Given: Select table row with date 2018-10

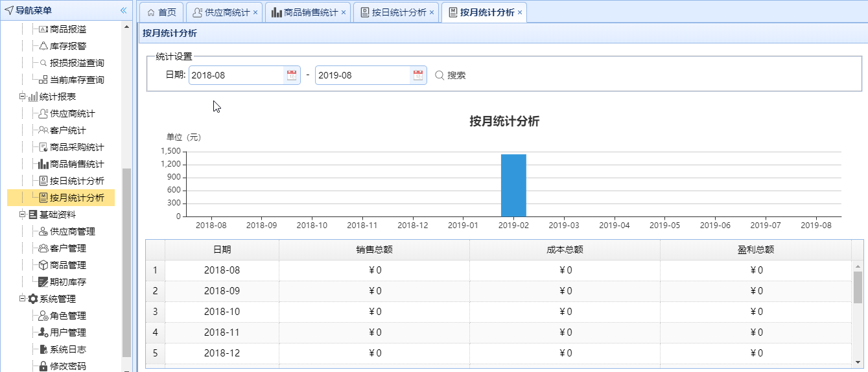Looking at the screenshot, I should 499,312.
